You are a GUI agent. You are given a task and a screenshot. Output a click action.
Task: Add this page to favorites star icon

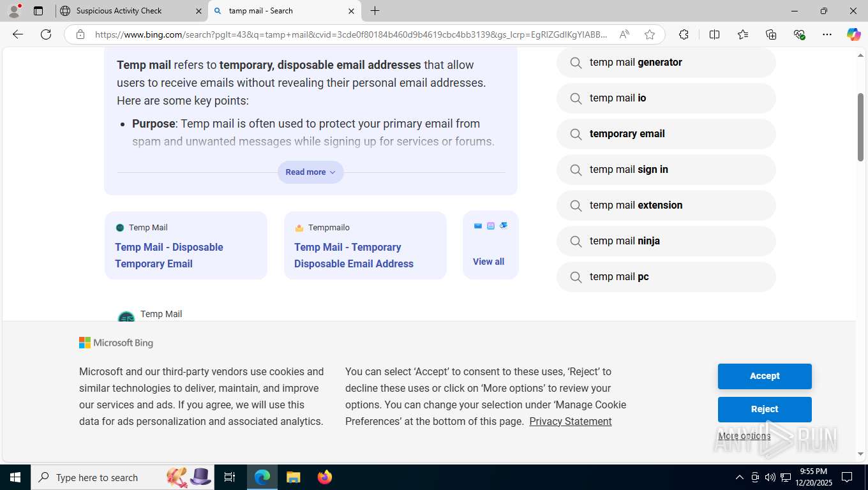(650, 34)
